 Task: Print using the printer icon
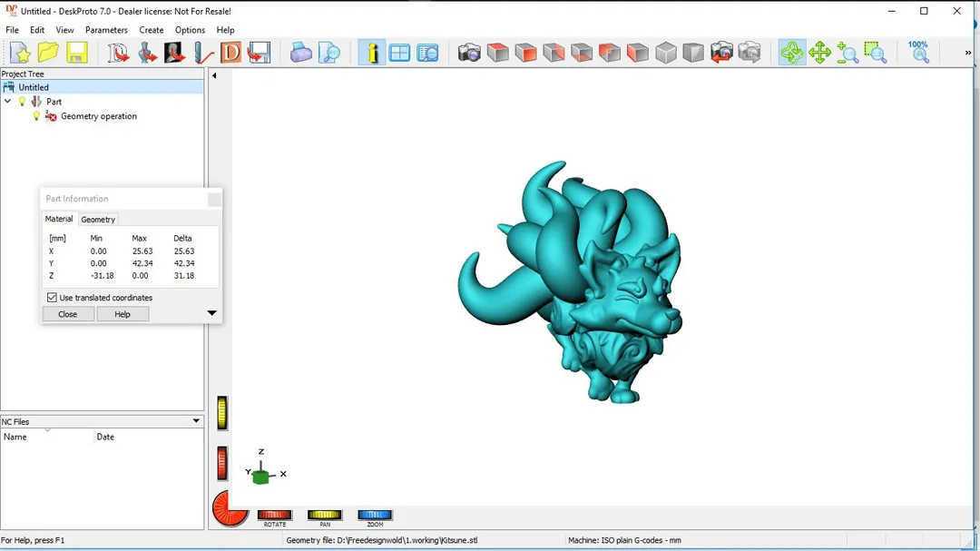[x=300, y=53]
